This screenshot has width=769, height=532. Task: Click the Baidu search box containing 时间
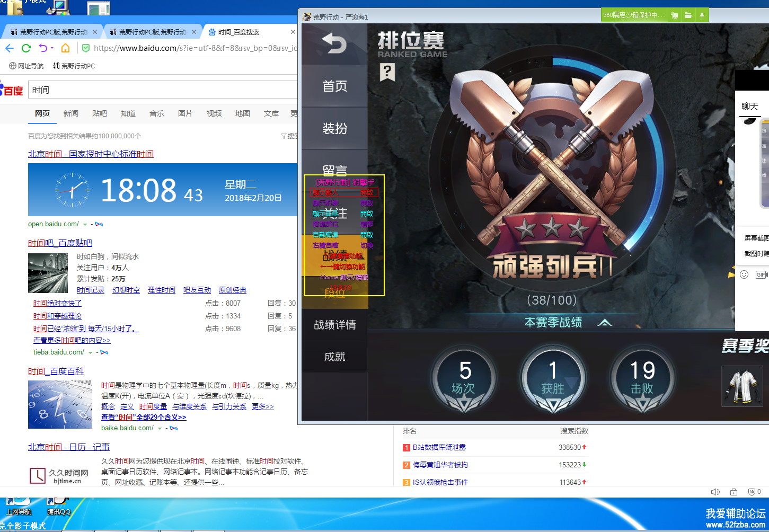point(162,90)
